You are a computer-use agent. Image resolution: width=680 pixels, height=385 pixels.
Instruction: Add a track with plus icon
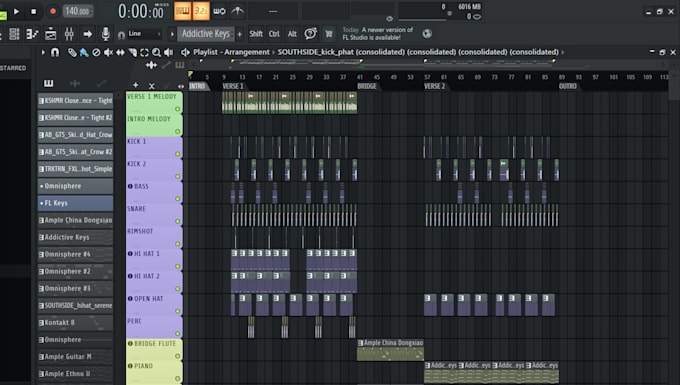pos(135,85)
